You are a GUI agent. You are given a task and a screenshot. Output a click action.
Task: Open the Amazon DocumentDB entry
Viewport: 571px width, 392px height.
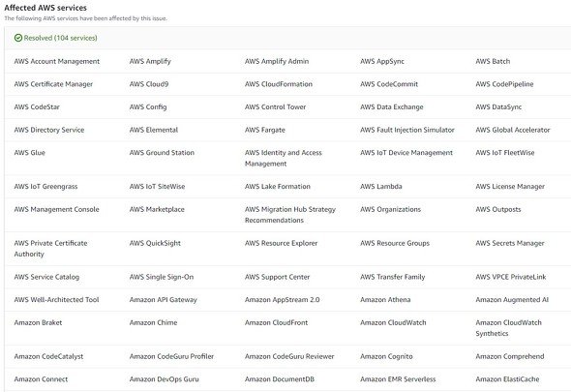click(x=280, y=378)
